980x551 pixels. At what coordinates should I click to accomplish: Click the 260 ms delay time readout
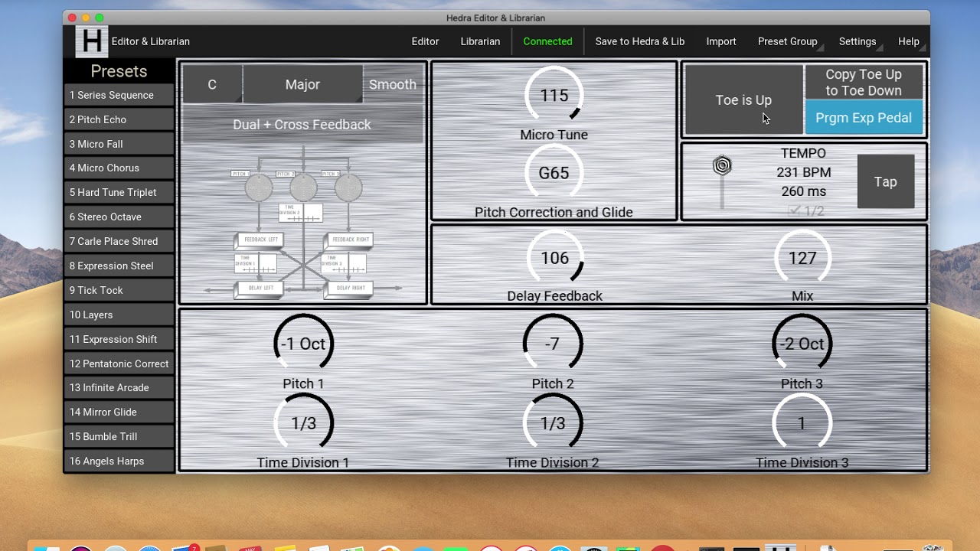click(x=803, y=191)
